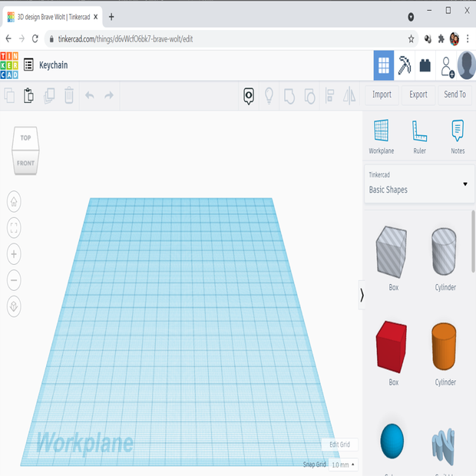The width and height of the screenshot is (476, 476).
Task: Click the Home view button
Action: 14,202
